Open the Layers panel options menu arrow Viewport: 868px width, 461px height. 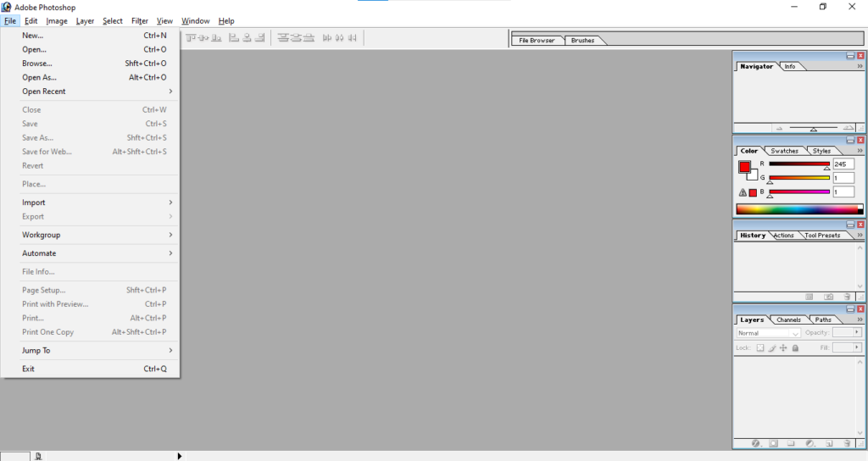click(x=860, y=319)
